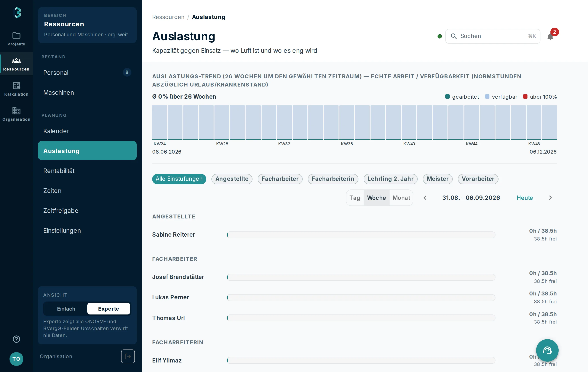Select Woche time range
The height and width of the screenshot is (372, 588).
376,198
